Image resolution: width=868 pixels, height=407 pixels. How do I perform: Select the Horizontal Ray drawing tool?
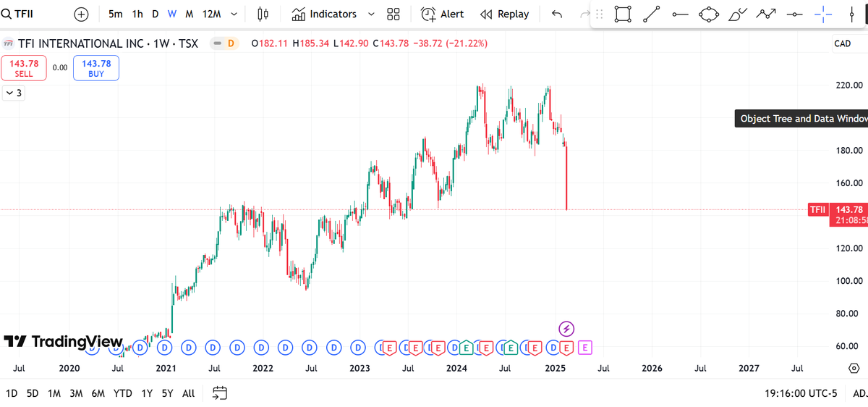pyautogui.click(x=794, y=14)
